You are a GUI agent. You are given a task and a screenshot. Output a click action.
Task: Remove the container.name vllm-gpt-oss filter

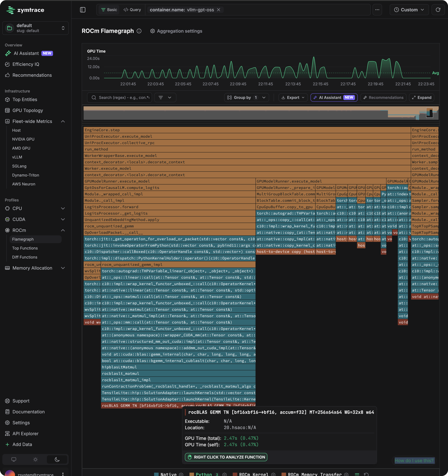pos(218,10)
